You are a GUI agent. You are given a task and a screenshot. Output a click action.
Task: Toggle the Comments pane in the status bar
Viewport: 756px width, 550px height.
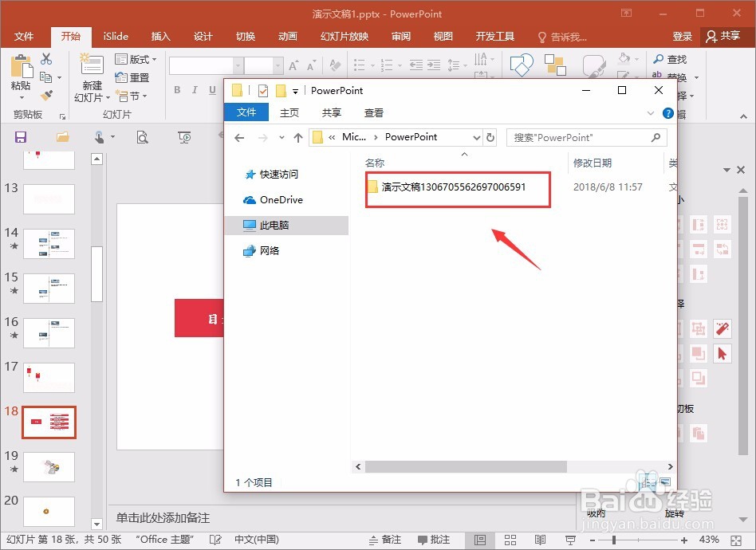[x=434, y=540]
